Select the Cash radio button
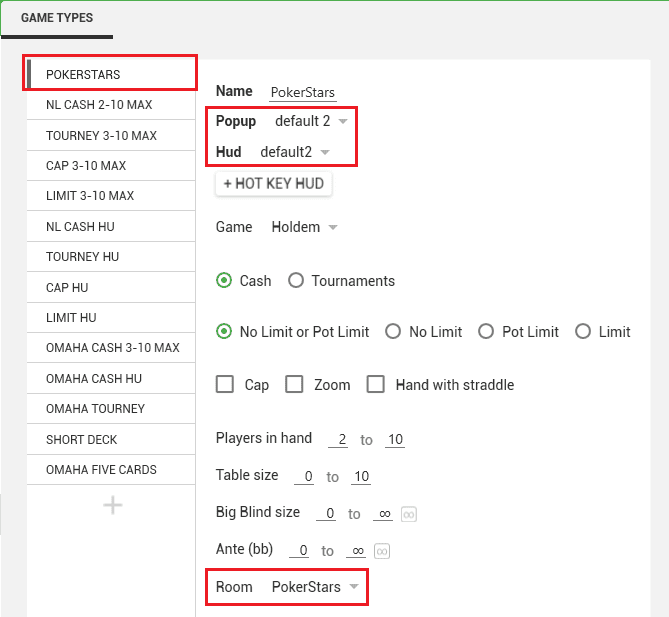Image resolution: width=669 pixels, height=617 pixels. pos(224,281)
